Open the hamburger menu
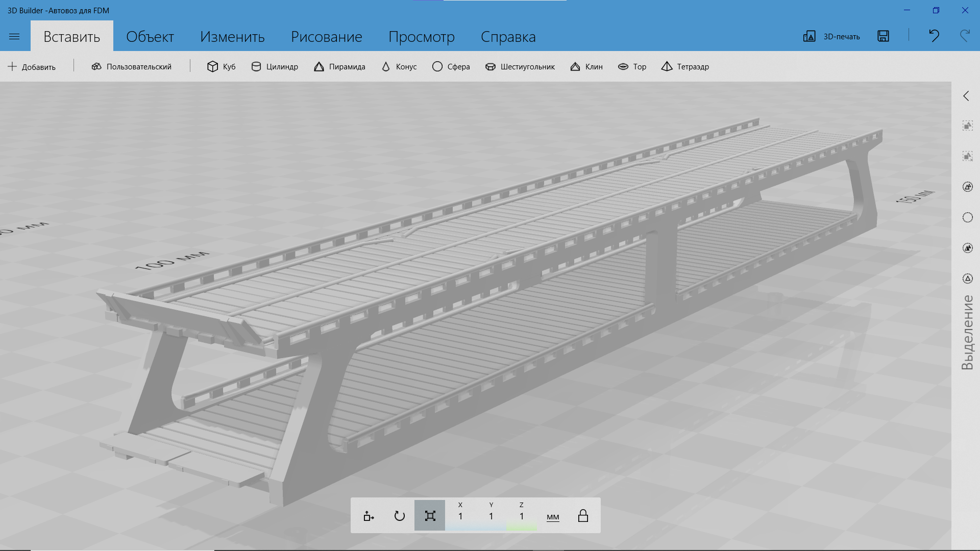 coord(14,37)
